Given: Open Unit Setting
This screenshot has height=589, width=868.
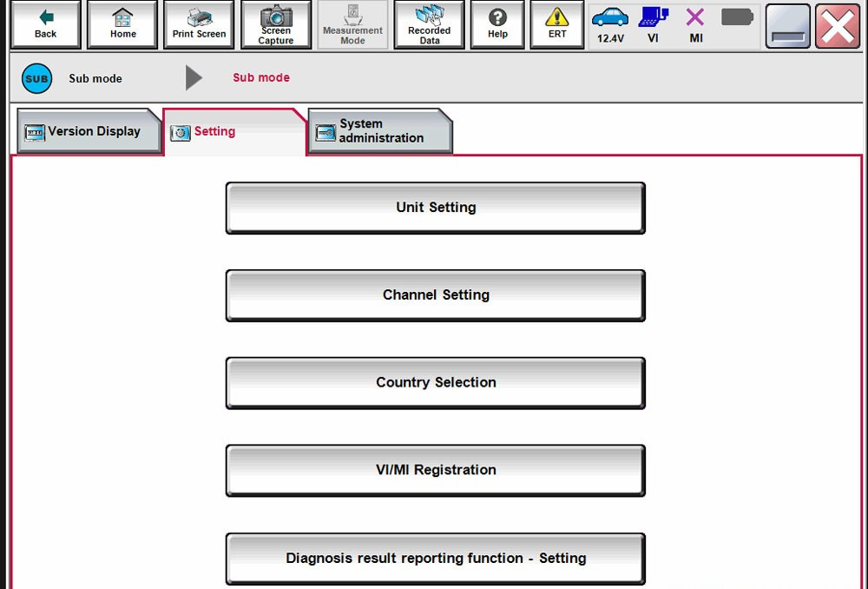Looking at the screenshot, I should click(435, 208).
